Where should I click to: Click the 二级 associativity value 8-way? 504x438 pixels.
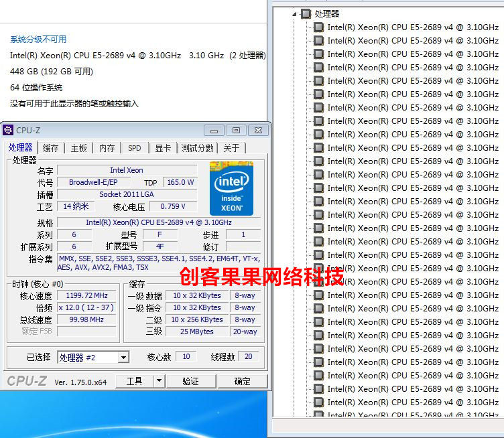pyautogui.click(x=245, y=319)
